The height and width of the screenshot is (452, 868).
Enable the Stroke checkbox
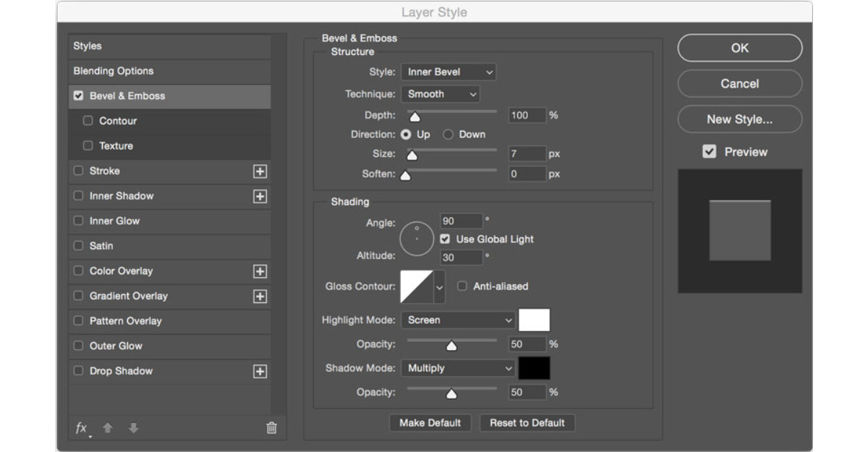[x=79, y=171]
